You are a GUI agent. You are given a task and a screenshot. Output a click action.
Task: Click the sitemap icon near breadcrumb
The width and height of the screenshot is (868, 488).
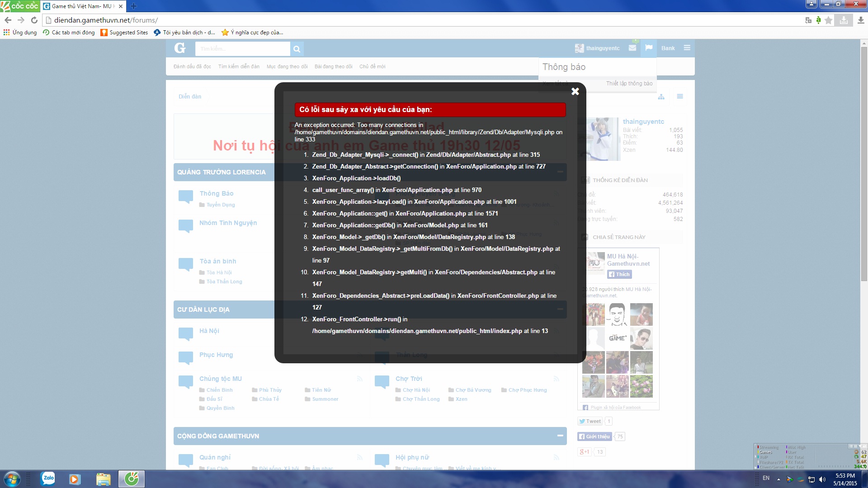[x=661, y=97]
